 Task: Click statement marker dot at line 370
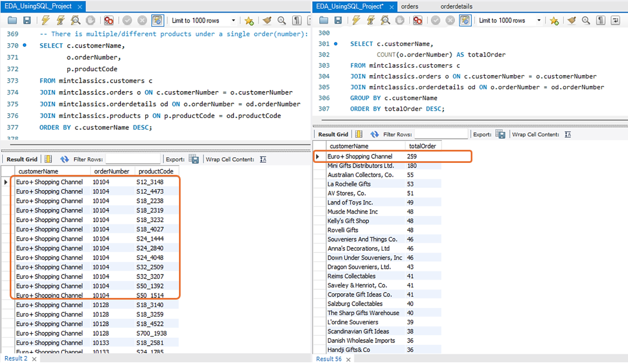(x=25, y=45)
